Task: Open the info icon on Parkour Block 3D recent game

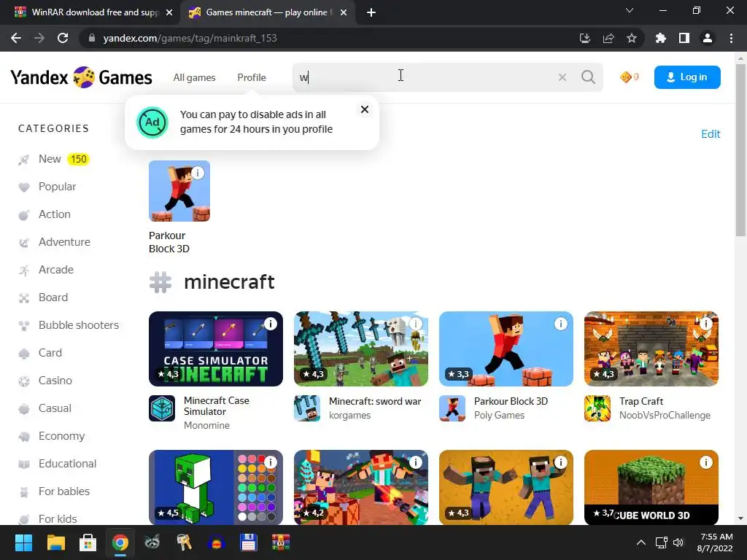Action: pyautogui.click(x=197, y=173)
